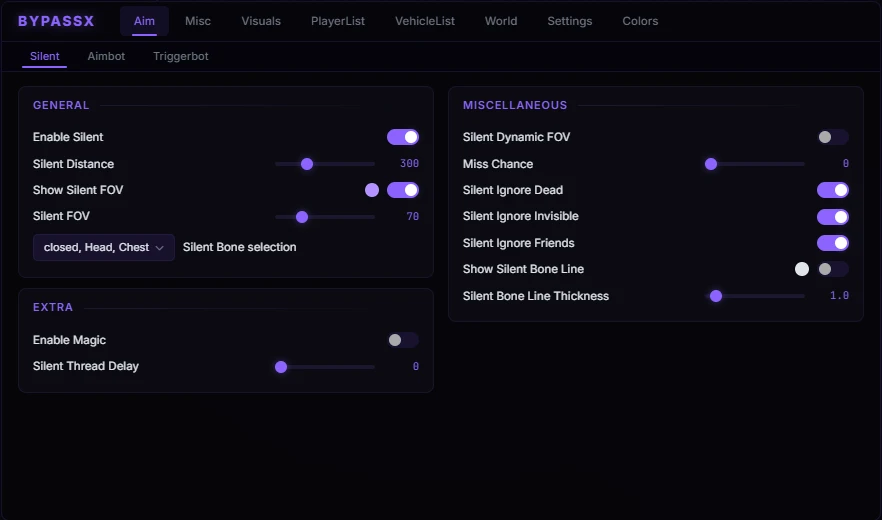The width and height of the screenshot is (882, 520).
Task: Click the Silent Distance slider handle
Action: (x=307, y=164)
